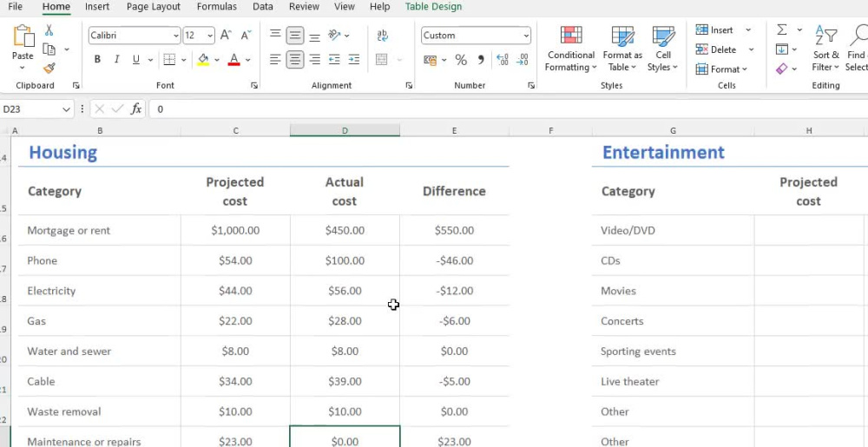
Task: Apply red font color
Action: pyautogui.click(x=233, y=59)
